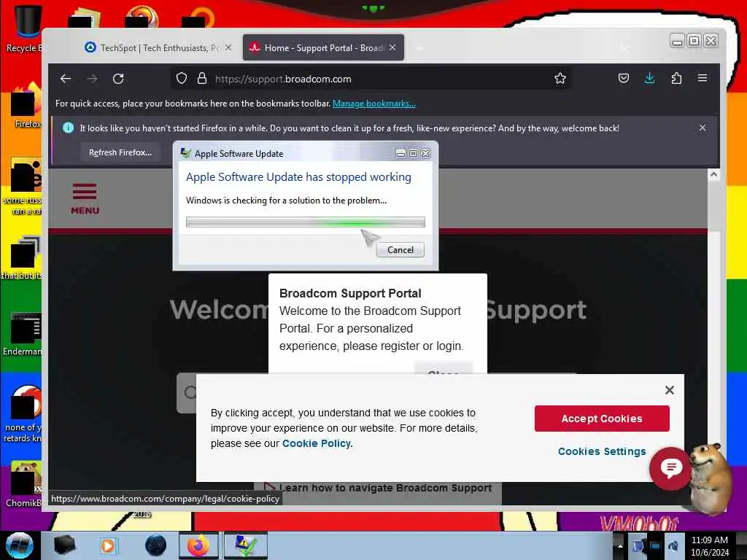
Task: Open the extensions puzzle icon
Action: [x=676, y=79]
